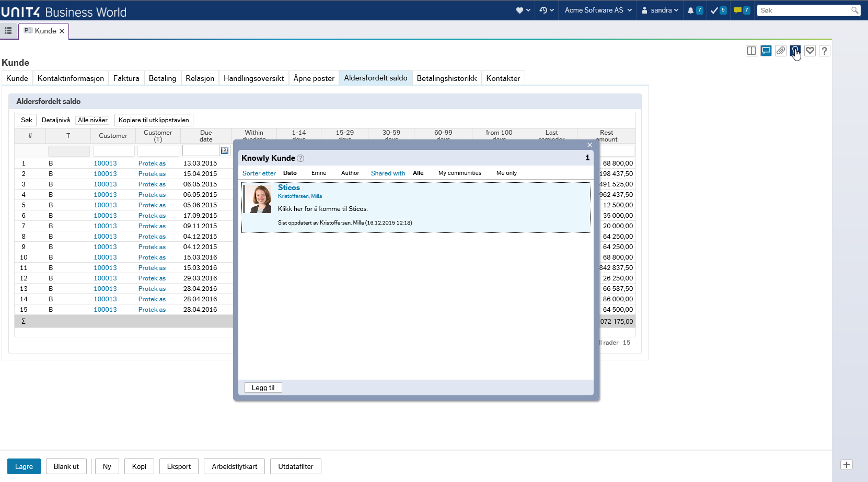Toggle the Knowly icon in toolbar
The height and width of the screenshot is (482, 868).
pos(795,51)
